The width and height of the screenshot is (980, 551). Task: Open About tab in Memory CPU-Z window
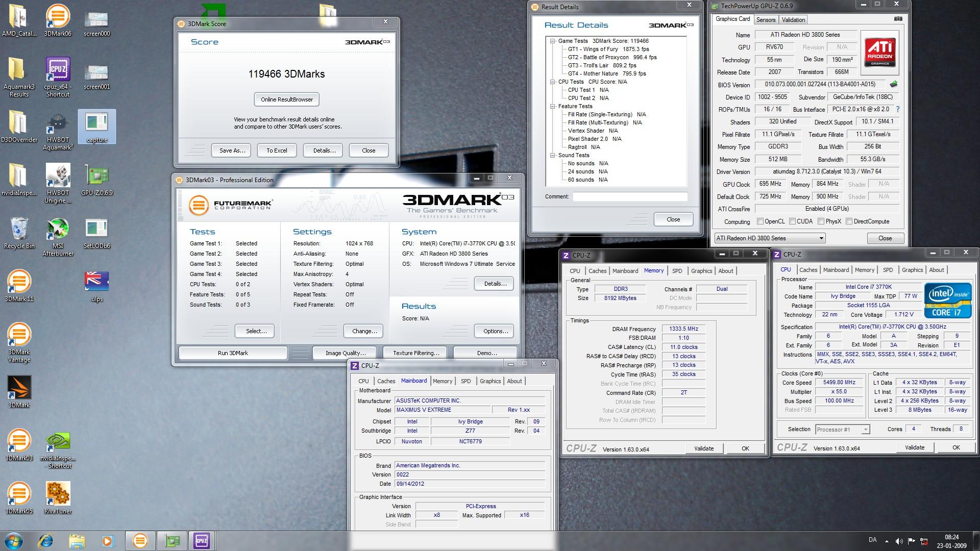click(x=725, y=271)
